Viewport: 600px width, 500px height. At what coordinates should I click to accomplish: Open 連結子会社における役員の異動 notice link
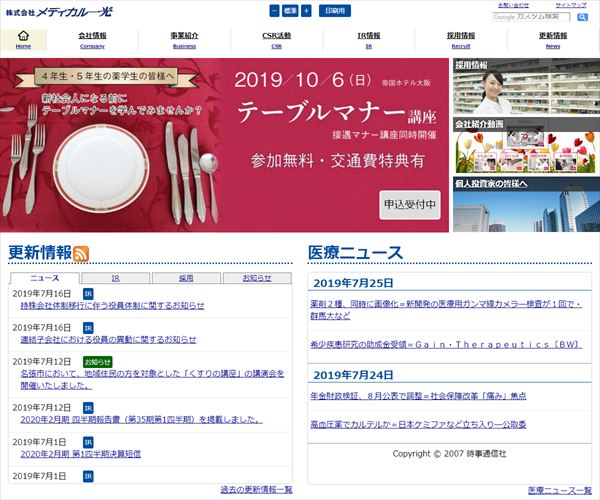(x=108, y=340)
